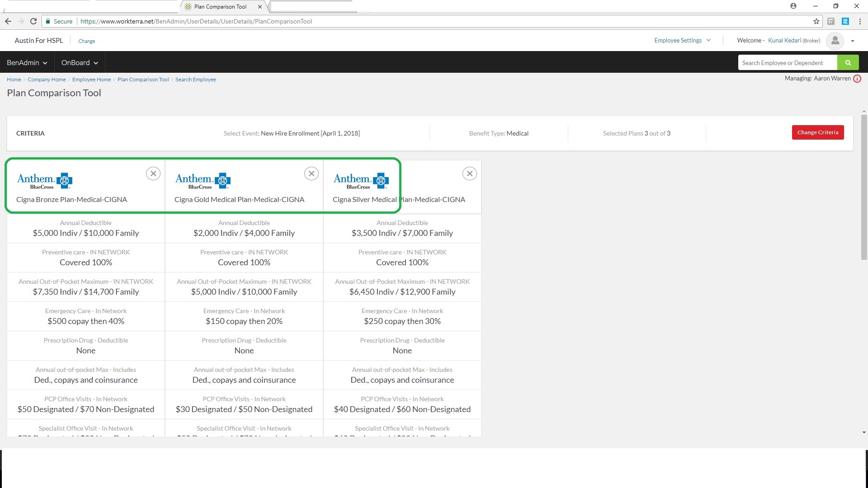This screenshot has height=488, width=868.
Task: Click the user avatar icon
Action: tap(835, 41)
